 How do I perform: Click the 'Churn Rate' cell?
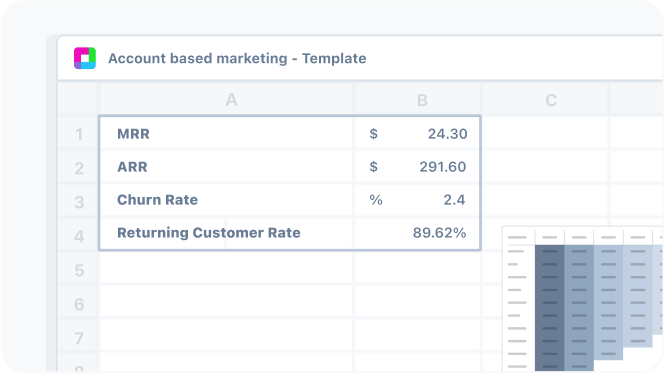coord(226,199)
